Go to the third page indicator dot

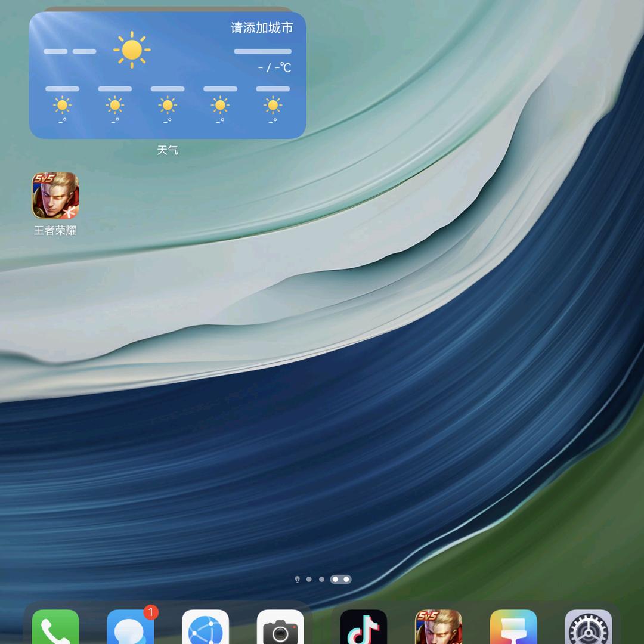[322, 579]
